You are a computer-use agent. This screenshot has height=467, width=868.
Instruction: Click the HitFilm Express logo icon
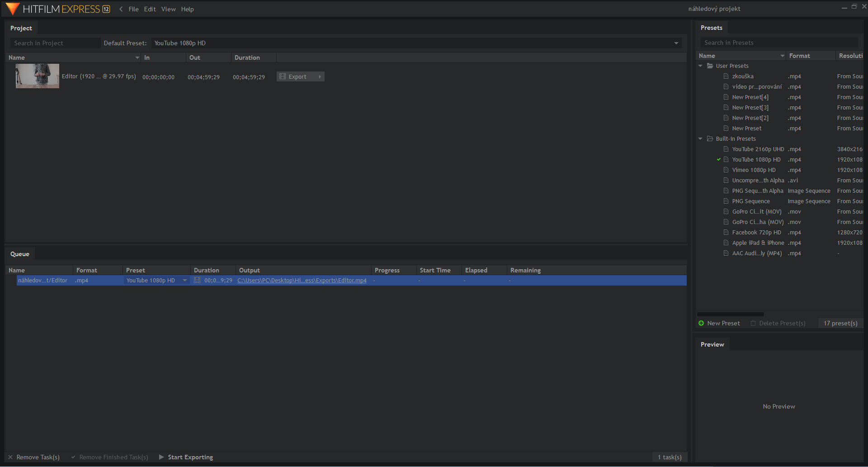(13, 9)
